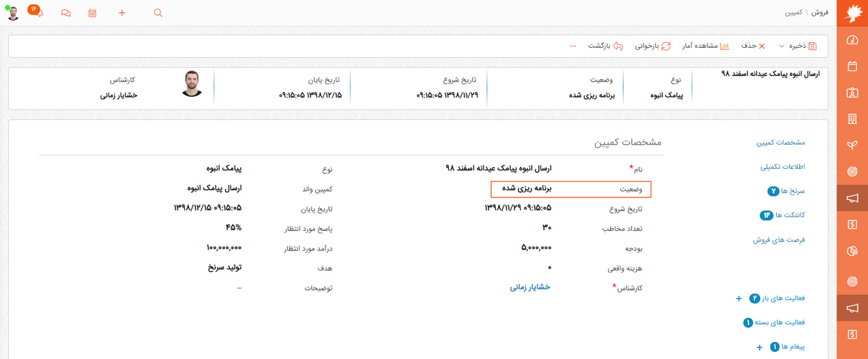Click the campaign title in header card

(x=770, y=73)
